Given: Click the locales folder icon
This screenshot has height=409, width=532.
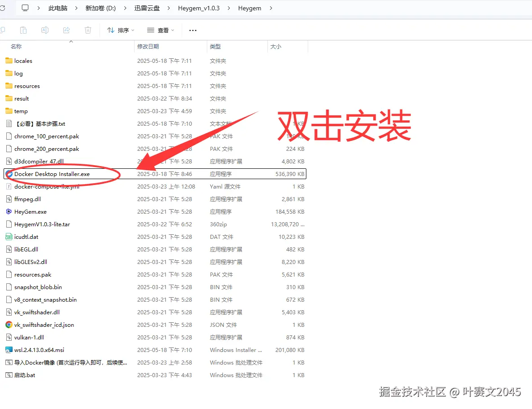Looking at the screenshot, I should pyautogui.click(x=9, y=61).
